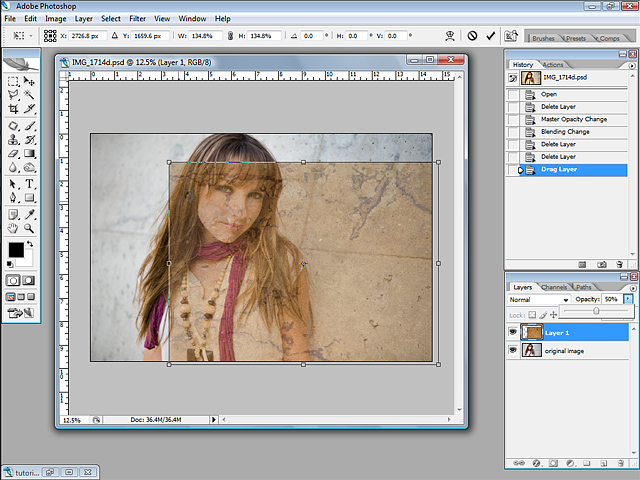Click the trash icon in Layers panel
The image size is (640, 480).
point(619,463)
